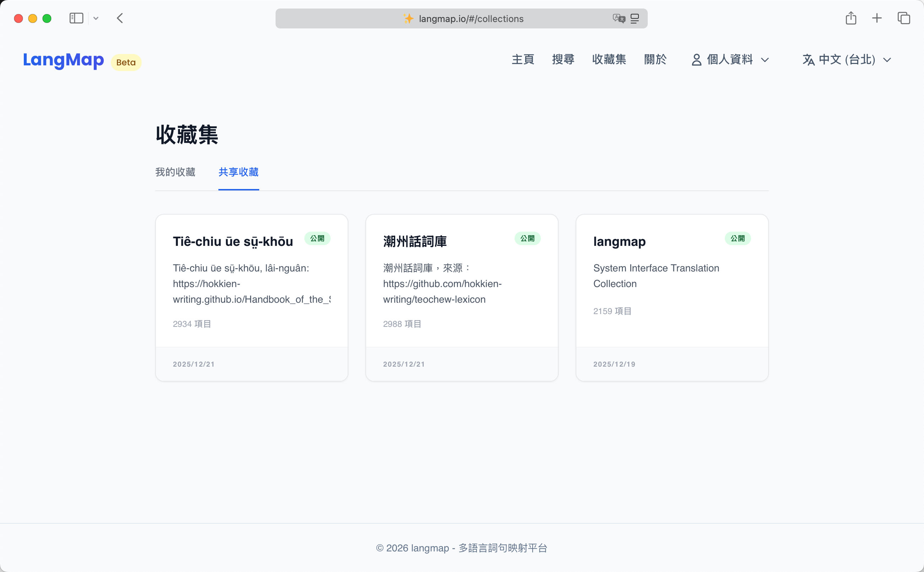Toggle the 公開 badge on Tiê-chiu ūe sṳ̄-khōu
Image resolution: width=924 pixels, height=572 pixels.
[317, 238]
